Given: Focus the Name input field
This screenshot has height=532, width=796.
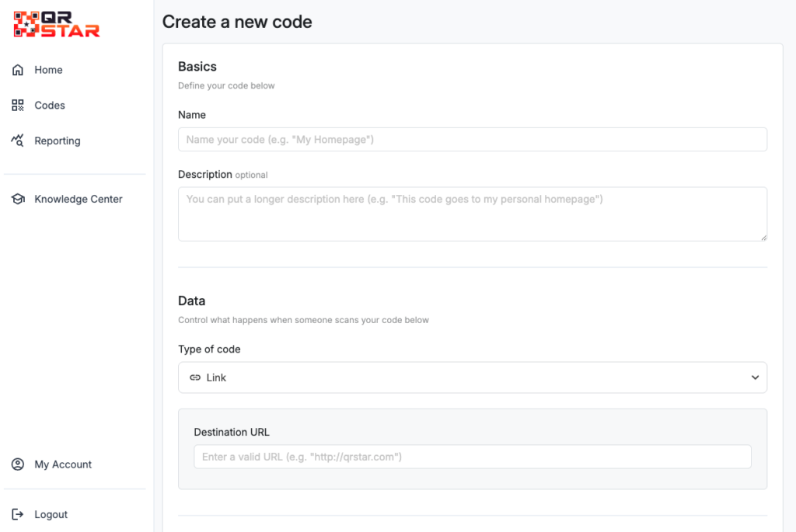Looking at the screenshot, I should tap(472, 140).
